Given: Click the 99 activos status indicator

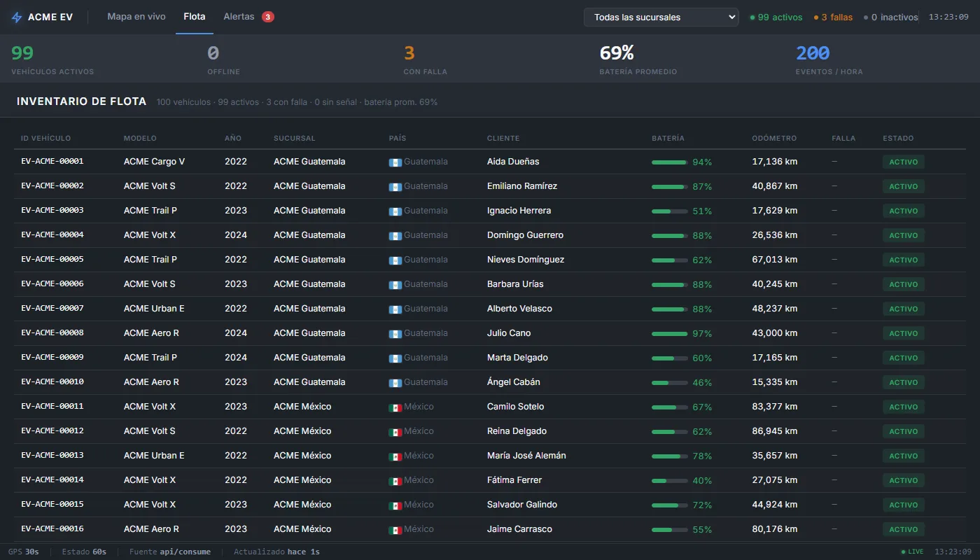Looking at the screenshot, I should pos(776,17).
